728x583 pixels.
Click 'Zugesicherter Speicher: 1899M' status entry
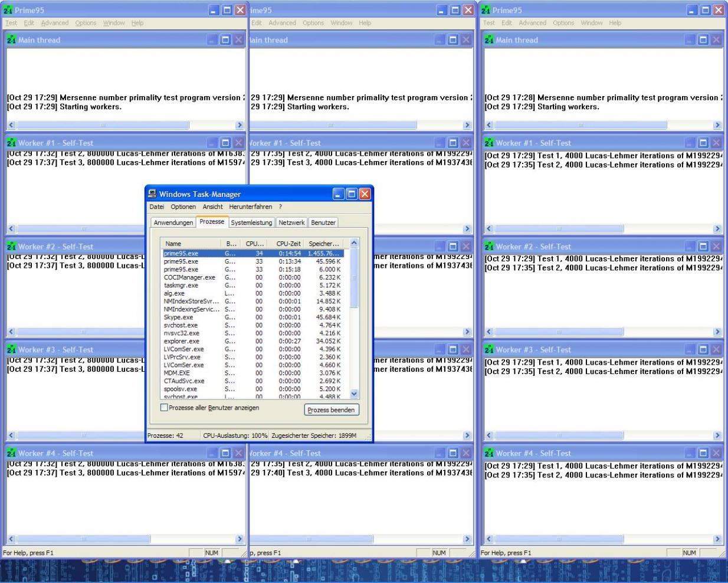pyautogui.click(x=314, y=435)
